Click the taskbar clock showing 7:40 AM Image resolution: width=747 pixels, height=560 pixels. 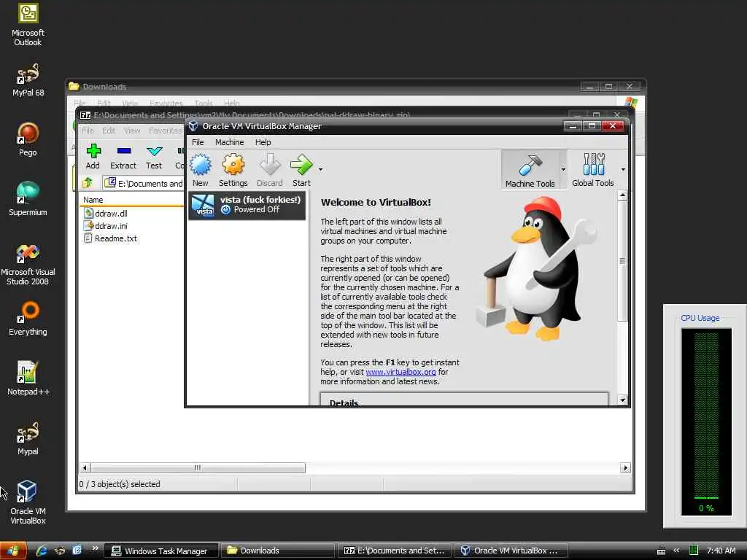click(721, 551)
